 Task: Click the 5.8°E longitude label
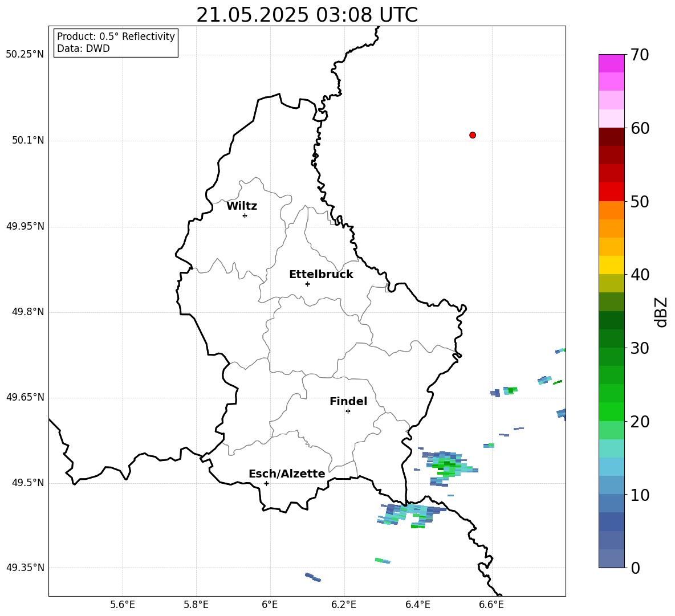pyautogui.click(x=196, y=605)
